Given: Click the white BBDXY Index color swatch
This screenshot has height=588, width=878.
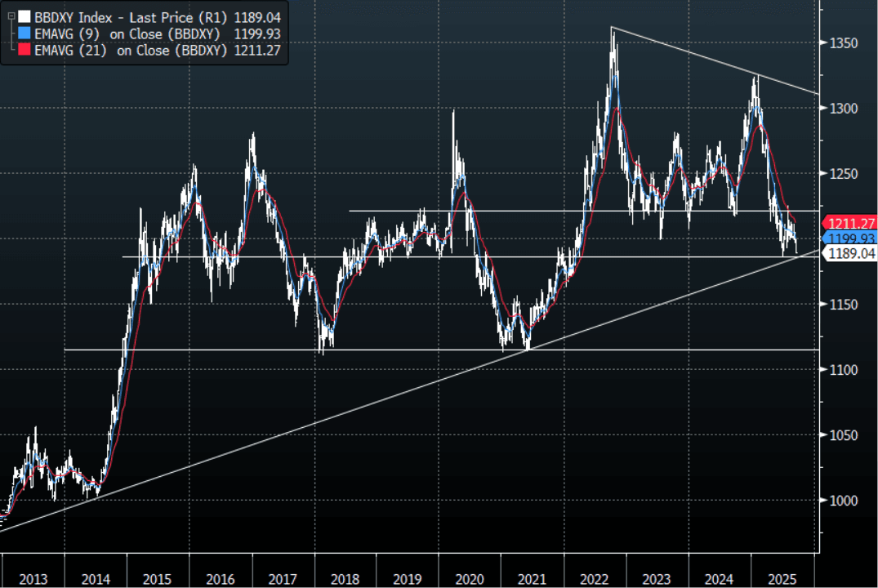Looking at the screenshot, I should click(x=25, y=16).
